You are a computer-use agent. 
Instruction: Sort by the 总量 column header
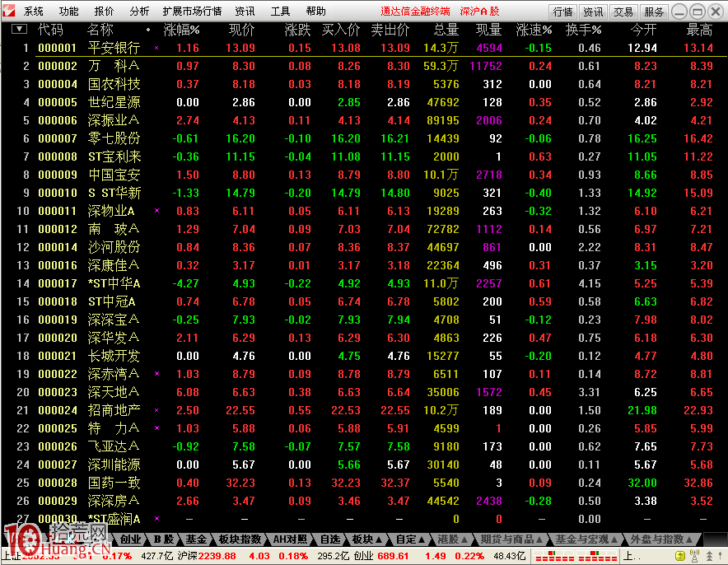click(446, 30)
